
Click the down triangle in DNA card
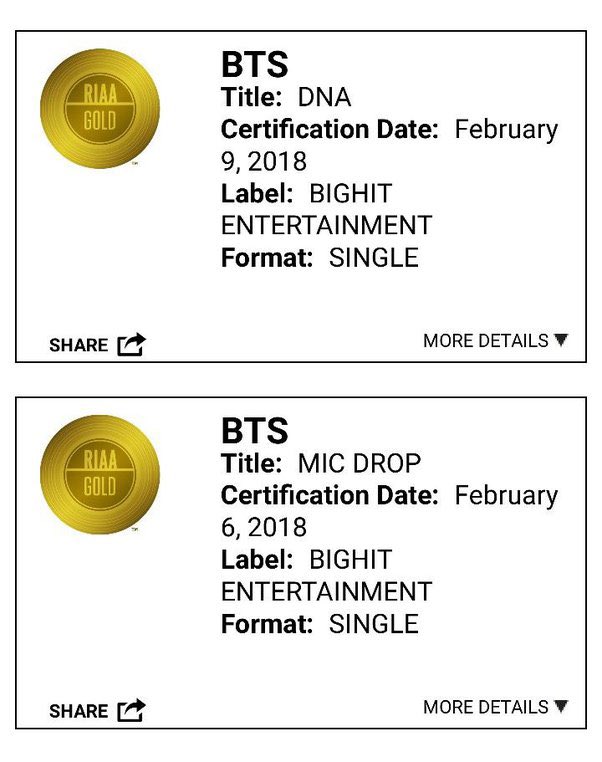tap(561, 340)
